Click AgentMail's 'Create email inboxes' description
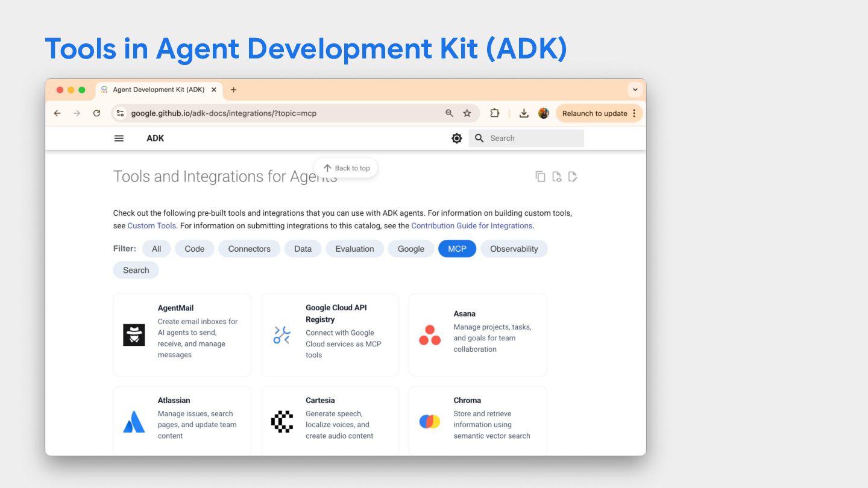This screenshot has height=488, width=868. point(198,338)
